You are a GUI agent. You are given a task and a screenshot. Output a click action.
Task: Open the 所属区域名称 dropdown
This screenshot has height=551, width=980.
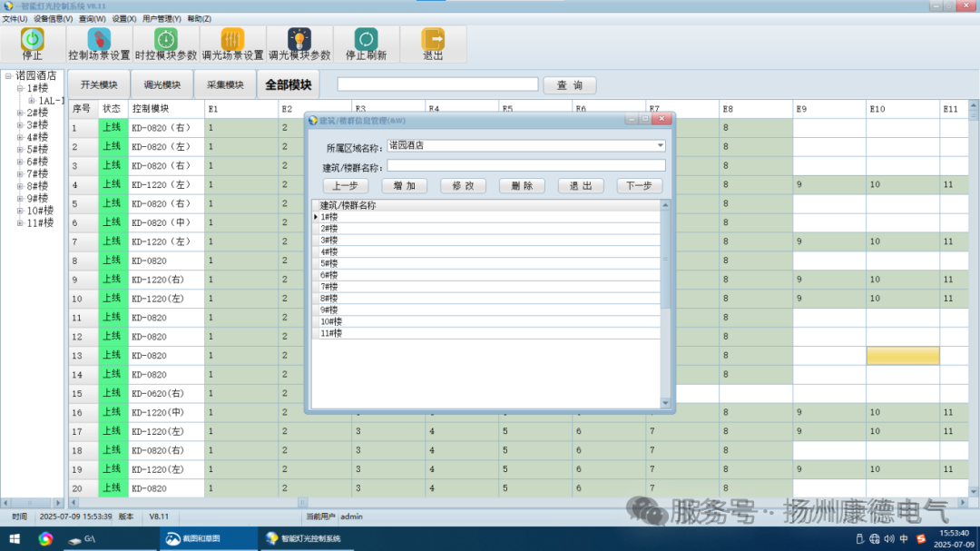[x=661, y=145]
